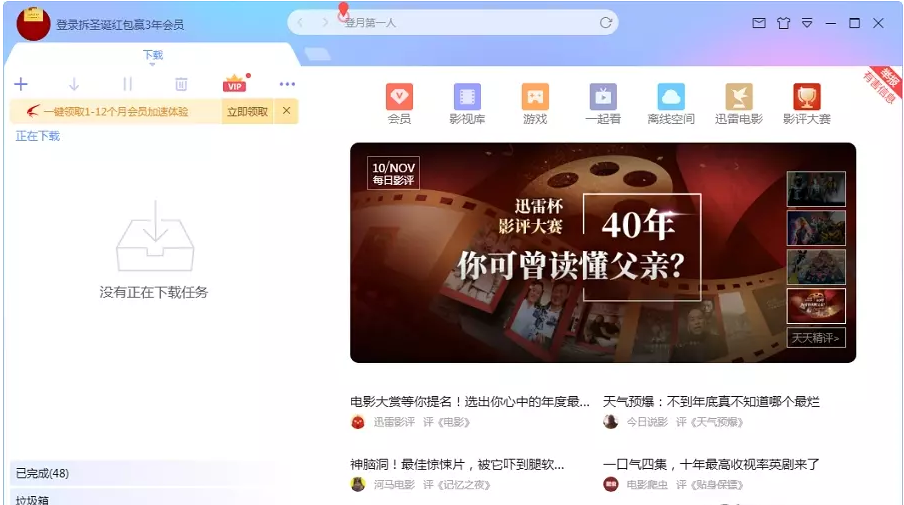Click the 评《电影》 link
904x505 pixels.
coord(446,423)
